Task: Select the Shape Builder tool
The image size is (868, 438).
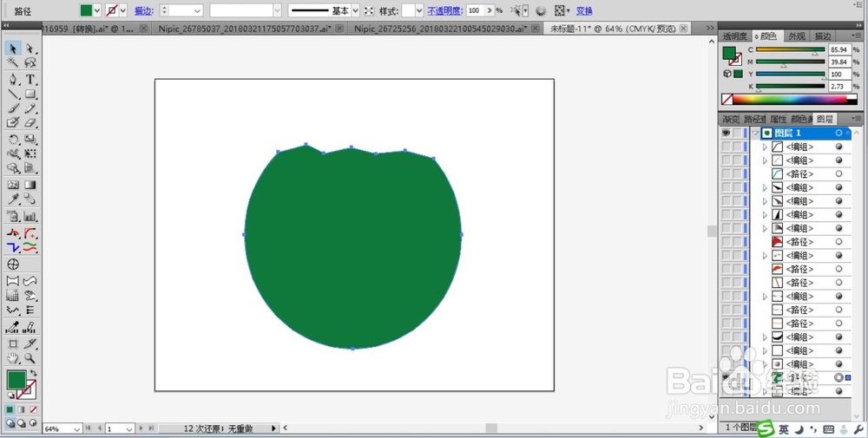Action: (13, 168)
